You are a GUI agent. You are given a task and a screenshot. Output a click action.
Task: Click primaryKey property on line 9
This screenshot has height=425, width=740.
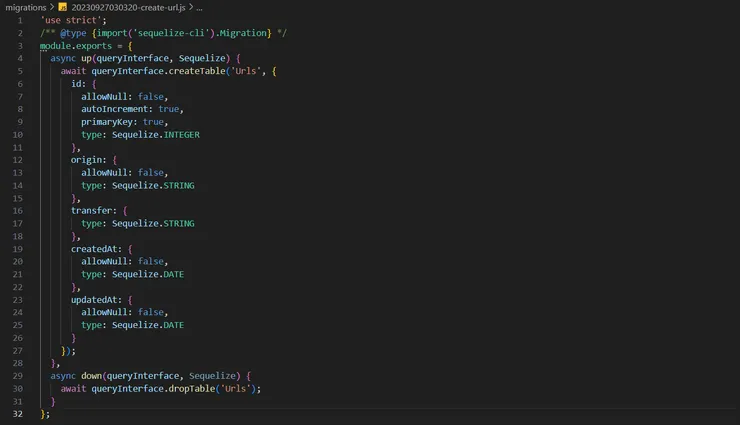pos(107,122)
